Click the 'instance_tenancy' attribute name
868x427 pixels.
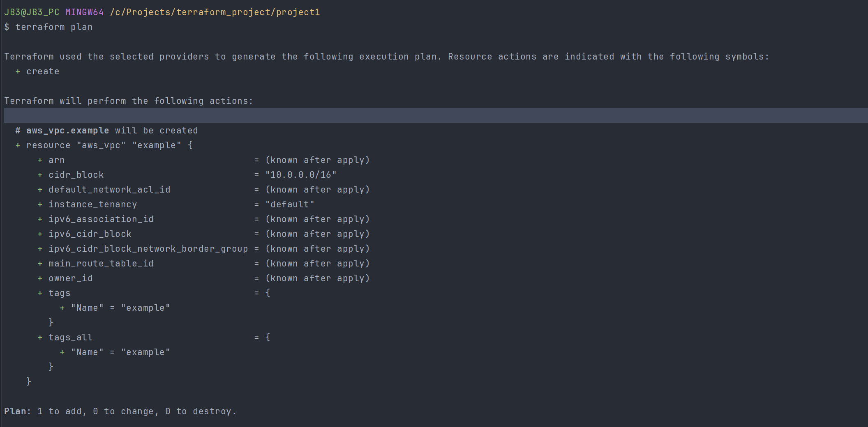93,204
